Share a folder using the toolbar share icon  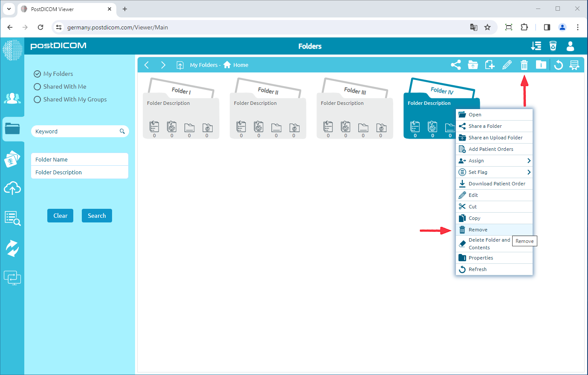coord(455,65)
